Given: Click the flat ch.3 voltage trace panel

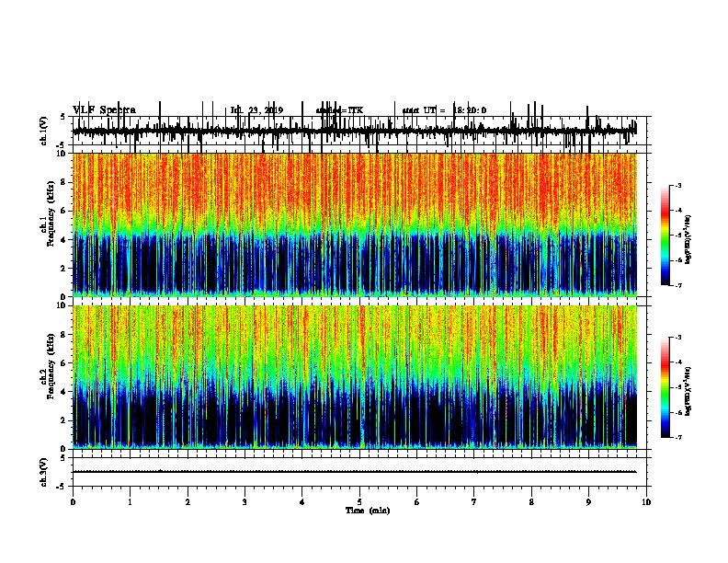Looking at the screenshot, I should [359, 472].
